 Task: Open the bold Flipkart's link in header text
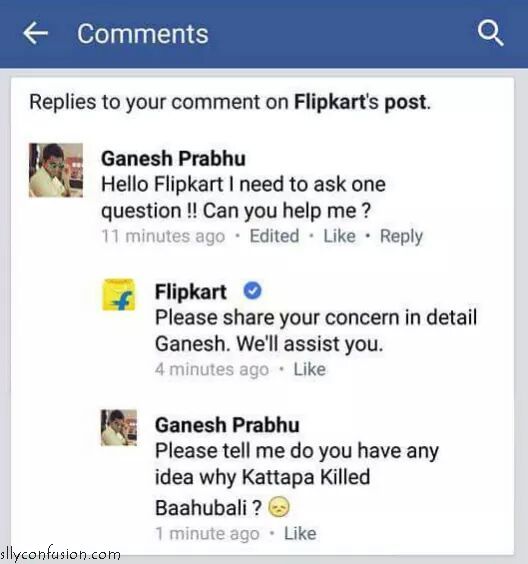tap(336, 102)
